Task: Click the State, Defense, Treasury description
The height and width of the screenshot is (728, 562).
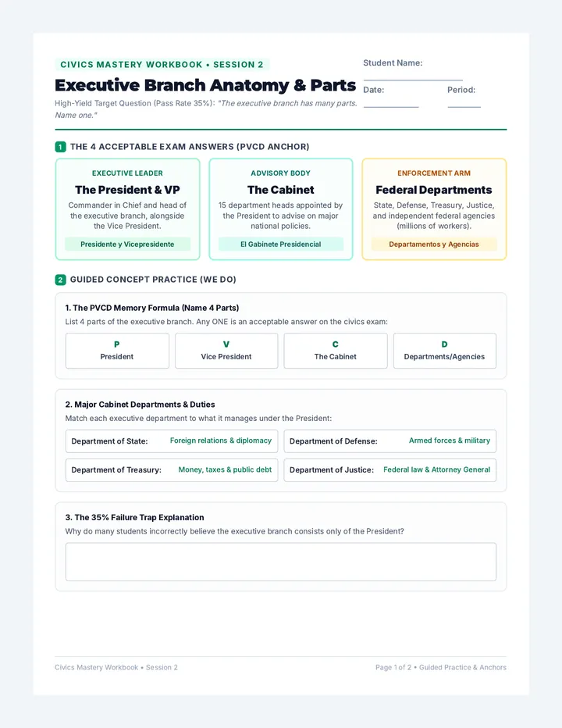Action: click(x=434, y=216)
